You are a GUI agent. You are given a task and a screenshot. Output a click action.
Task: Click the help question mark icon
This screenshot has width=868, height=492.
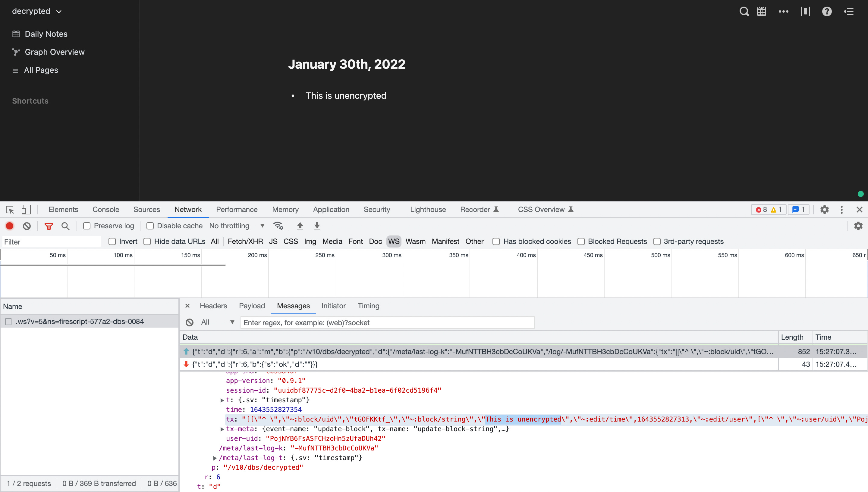point(827,11)
